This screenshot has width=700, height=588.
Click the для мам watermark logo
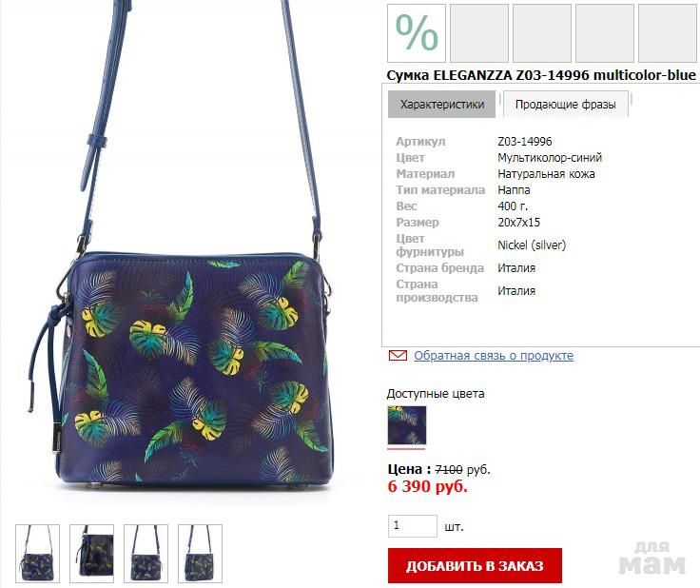[x=652, y=559]
